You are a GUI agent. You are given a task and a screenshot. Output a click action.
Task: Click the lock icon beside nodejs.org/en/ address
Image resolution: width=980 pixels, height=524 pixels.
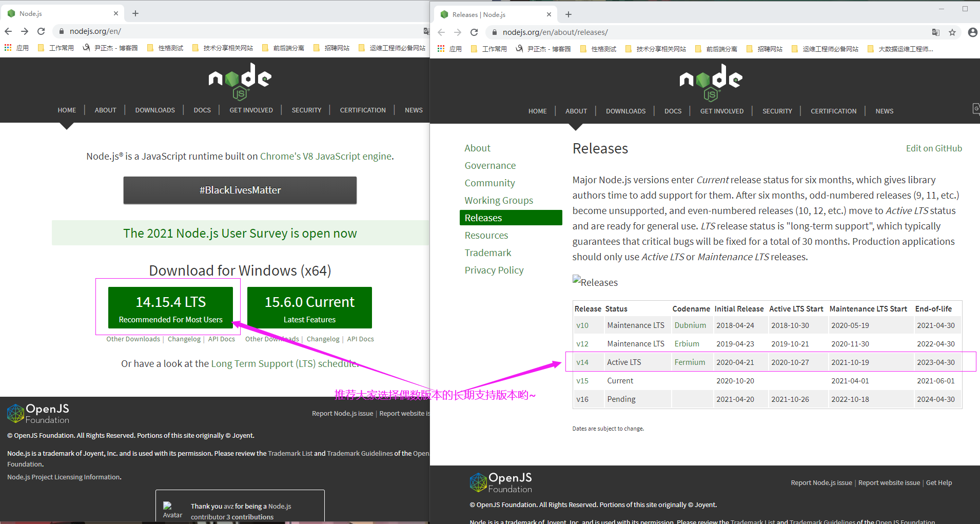pos(61,31)
